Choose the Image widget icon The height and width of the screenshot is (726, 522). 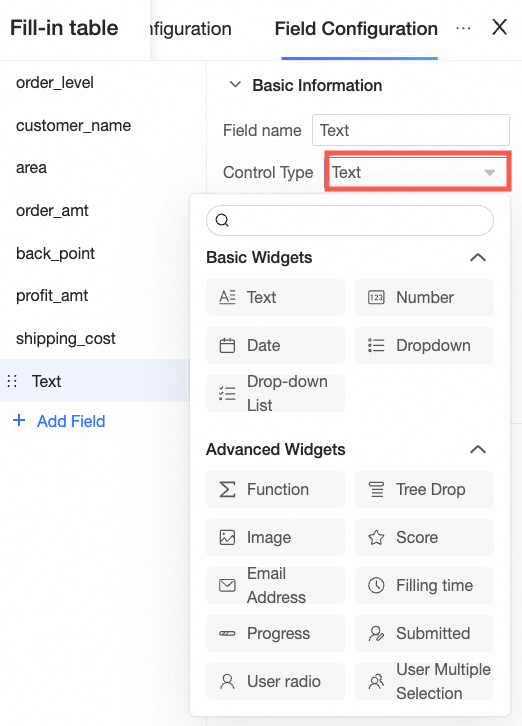[x=227, y=538]
